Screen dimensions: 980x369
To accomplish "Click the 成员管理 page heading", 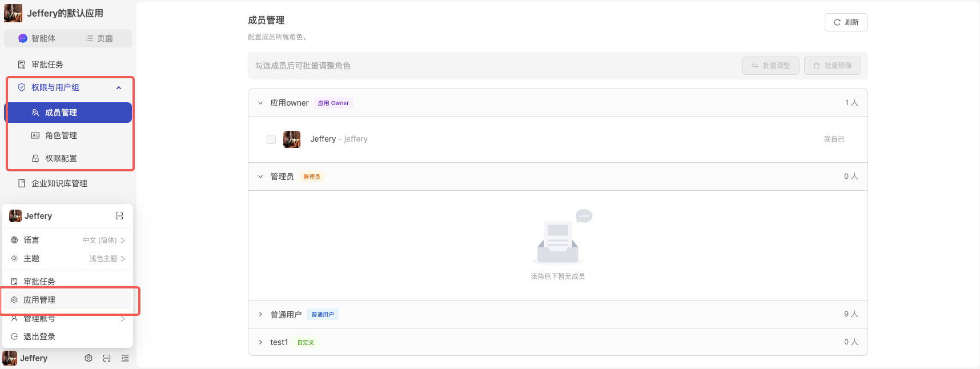I will point(266,20).
